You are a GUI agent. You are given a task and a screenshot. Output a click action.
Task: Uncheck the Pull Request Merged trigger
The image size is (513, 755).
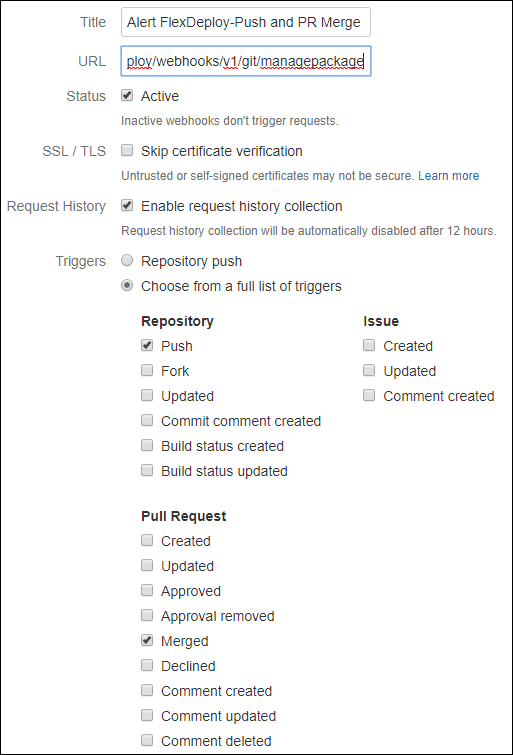tap(147, 640)
